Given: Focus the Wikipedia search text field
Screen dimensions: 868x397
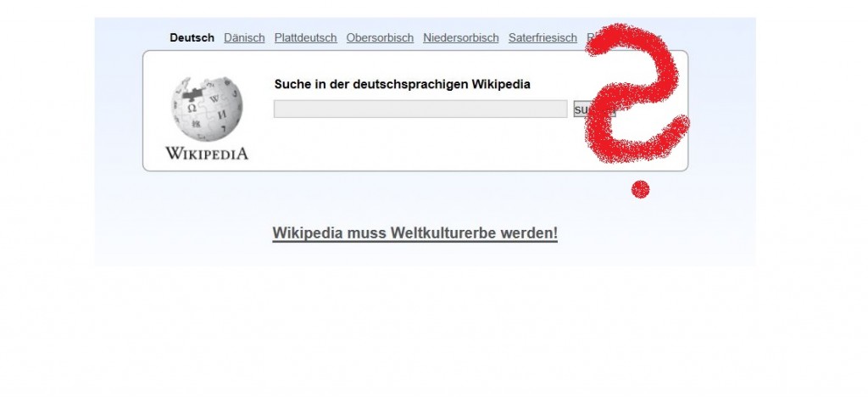Looking at the screenshot, I should pyautogui.click(x=420, y=109).
